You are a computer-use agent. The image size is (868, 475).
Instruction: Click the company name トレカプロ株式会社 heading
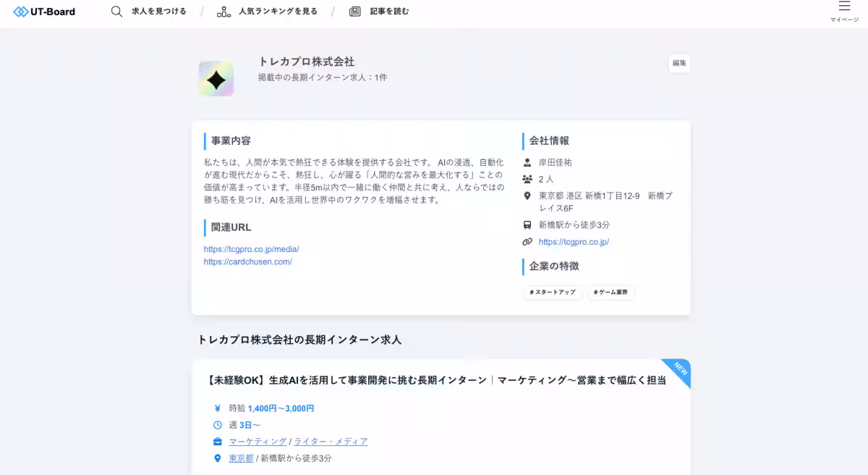[x=307, y=62]
